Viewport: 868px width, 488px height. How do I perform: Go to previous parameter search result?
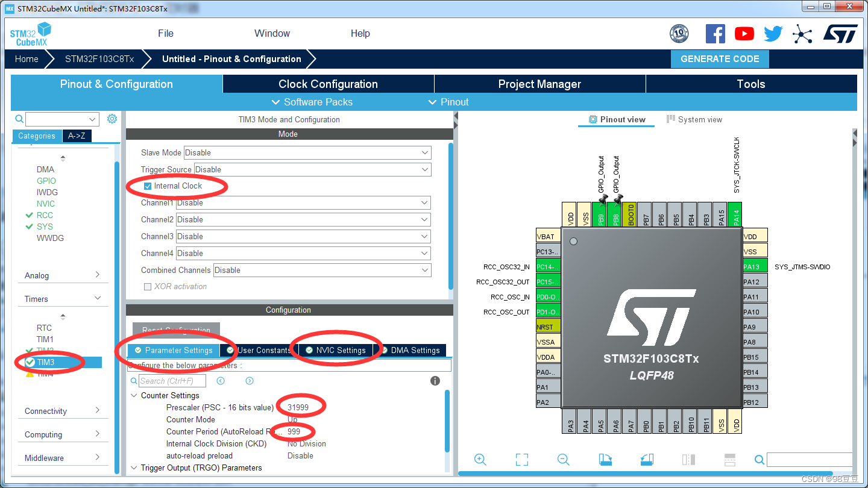[221, 381]
